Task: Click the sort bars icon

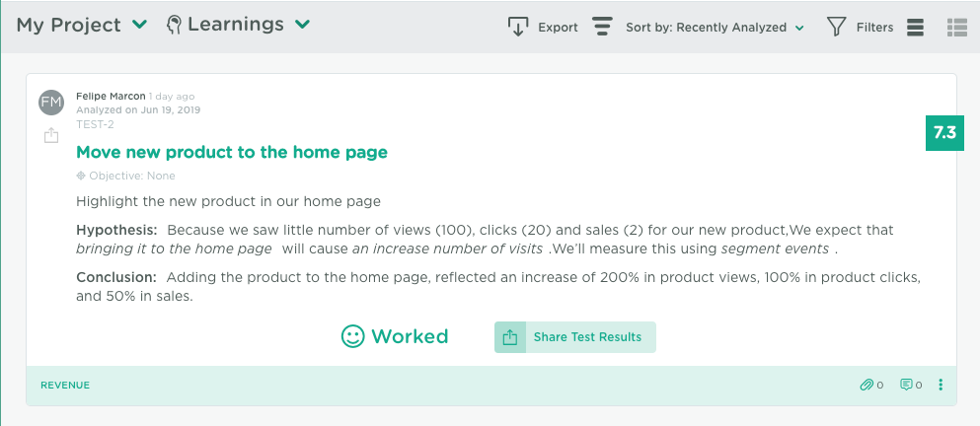Action: coord(602,27)
